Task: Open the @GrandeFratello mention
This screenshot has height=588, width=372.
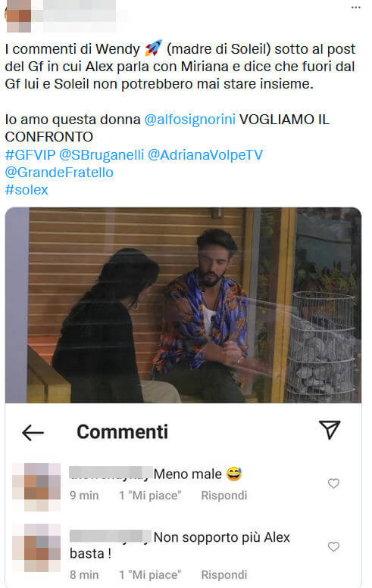Action: tap(59, 172)
